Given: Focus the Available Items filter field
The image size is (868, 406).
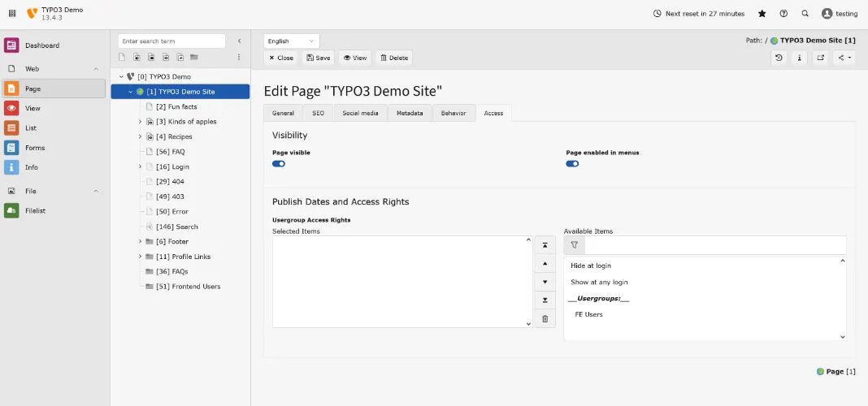Looking at the screenshot, I should (x=714, y=245).
